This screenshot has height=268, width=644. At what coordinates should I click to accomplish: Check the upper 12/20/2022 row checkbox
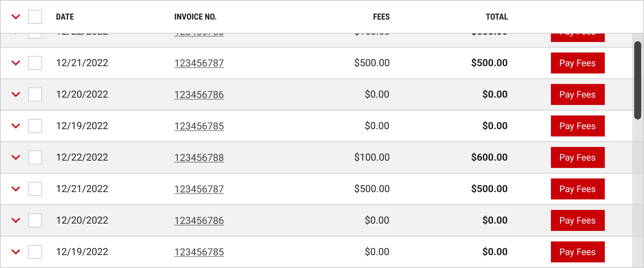pos(35,94)
